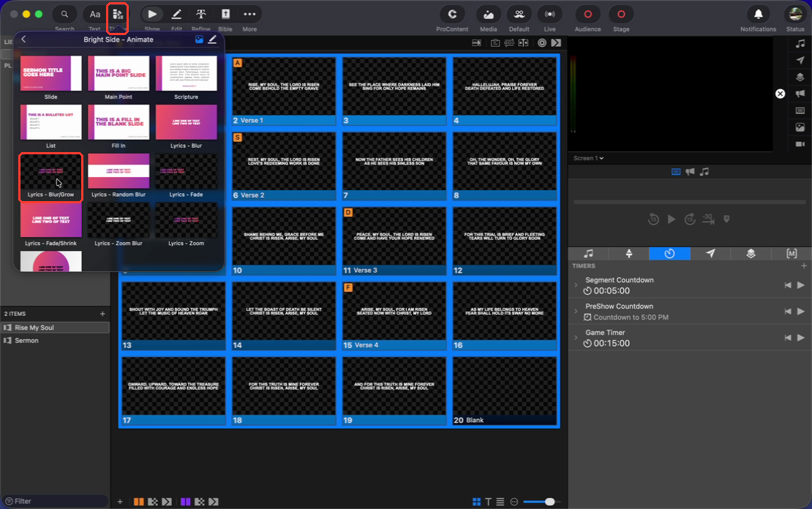Open the Media bin toolbar icon
This screenshot has height=509, width=812.
pos(489,15)
